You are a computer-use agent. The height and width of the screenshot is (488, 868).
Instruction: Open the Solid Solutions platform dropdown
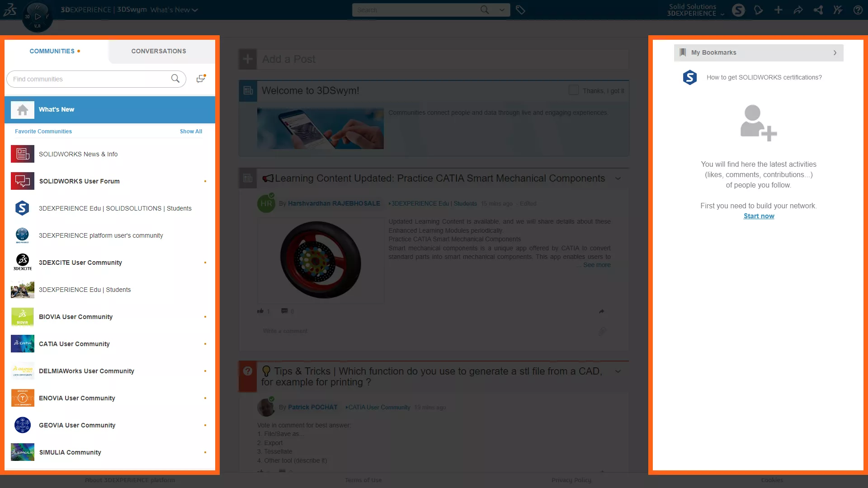coord(695,10)
